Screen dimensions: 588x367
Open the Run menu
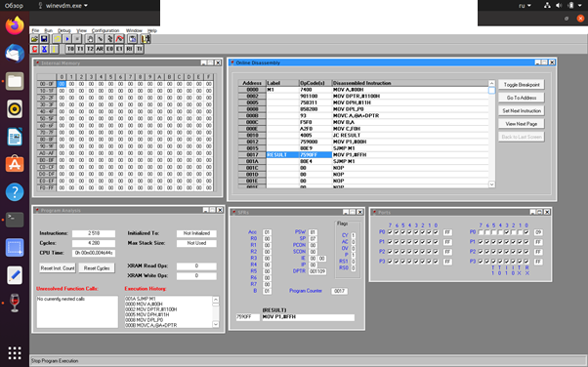tap(49, 30)
